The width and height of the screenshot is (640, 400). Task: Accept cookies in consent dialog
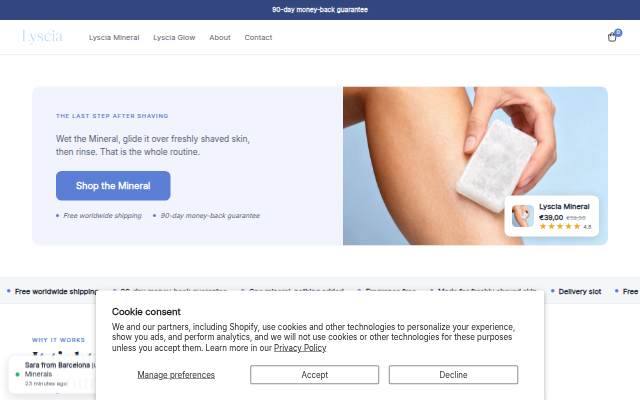(314, 375)
